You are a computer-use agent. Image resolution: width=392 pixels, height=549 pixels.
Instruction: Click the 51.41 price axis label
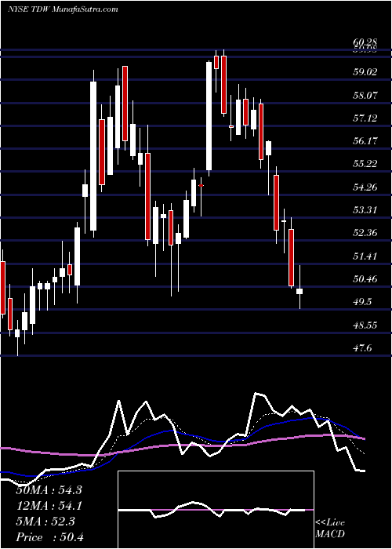pyautogui.click(x=365, y=256)
